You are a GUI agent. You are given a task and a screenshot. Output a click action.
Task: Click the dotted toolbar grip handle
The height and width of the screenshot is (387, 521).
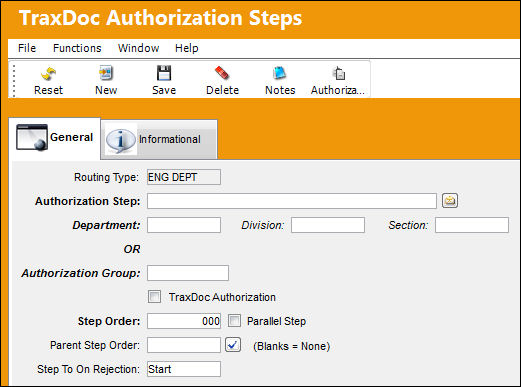(14, 81)
